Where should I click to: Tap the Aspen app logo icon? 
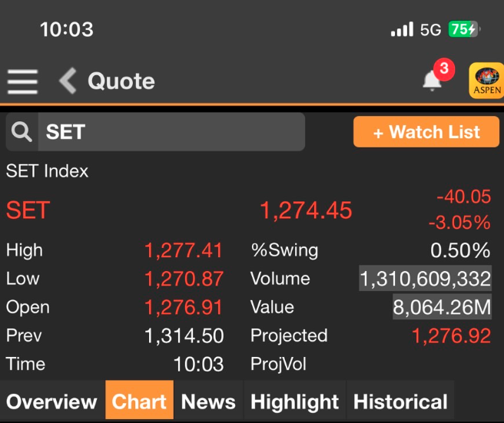[x=486, y=80]
